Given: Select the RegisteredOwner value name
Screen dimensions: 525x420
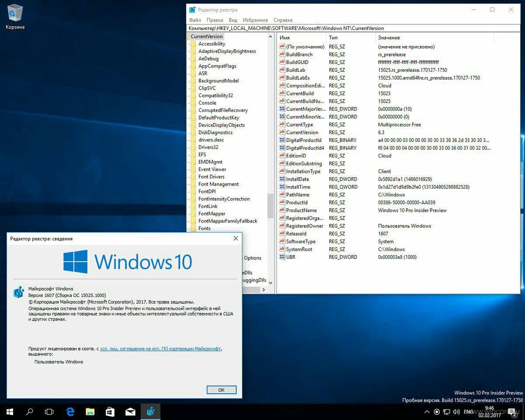Looking at the screenshot, I should coord(304,226).
